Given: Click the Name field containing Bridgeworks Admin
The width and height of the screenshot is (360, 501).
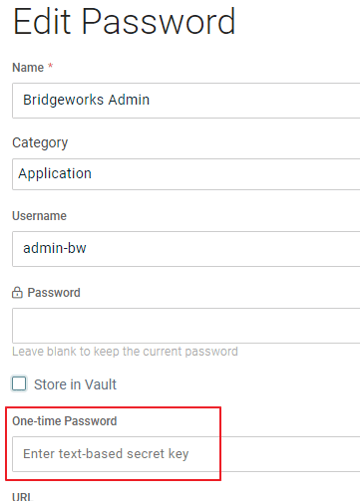Looking at the screenshot, I should pyautogui.click(x=186, y=101).
